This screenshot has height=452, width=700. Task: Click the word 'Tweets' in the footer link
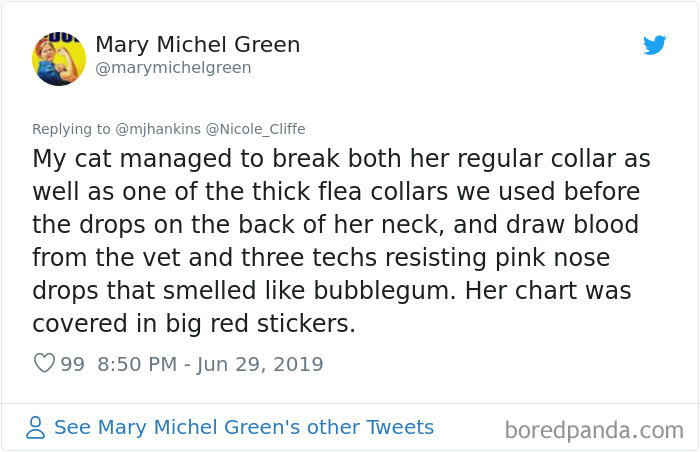400,427
